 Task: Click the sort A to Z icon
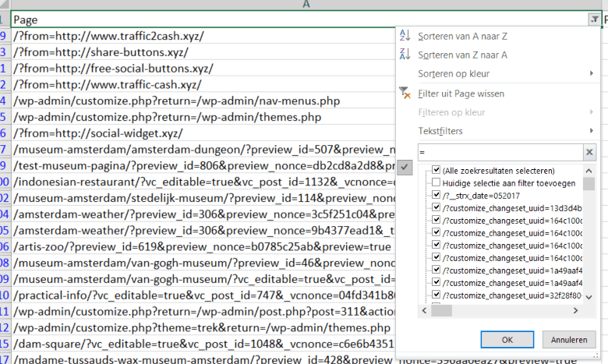click(x=404, y=36)
